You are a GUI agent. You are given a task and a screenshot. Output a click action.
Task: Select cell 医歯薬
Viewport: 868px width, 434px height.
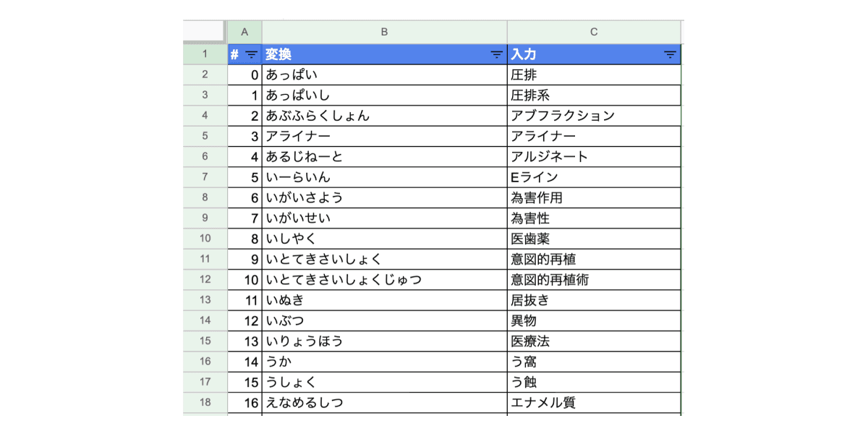pyautogui.click(x=595, y=239)
